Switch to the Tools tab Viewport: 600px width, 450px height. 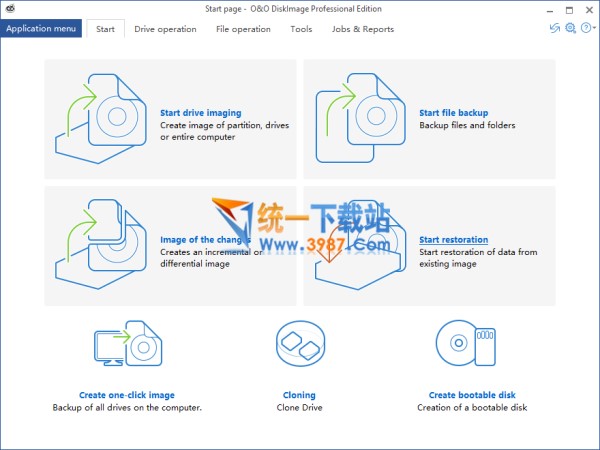pyautogui.click(x=301, y=29)
